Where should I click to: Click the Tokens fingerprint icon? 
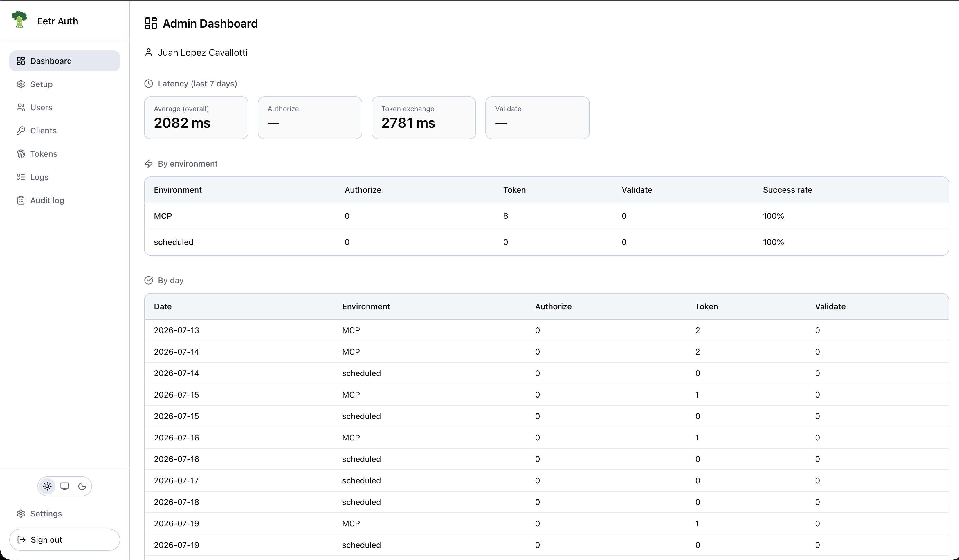[x=21, y=154]
